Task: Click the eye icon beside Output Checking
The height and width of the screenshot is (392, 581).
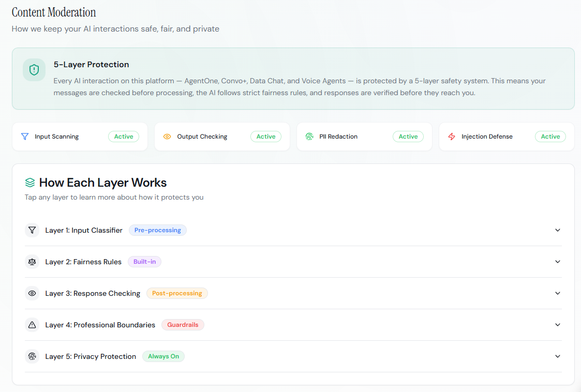Action: click(167, 137)
